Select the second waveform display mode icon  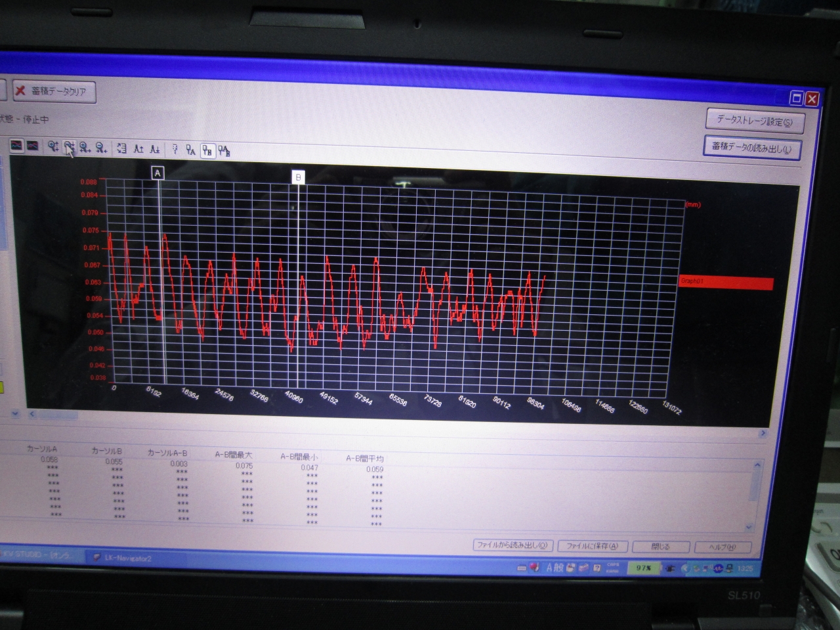[32, 146]
